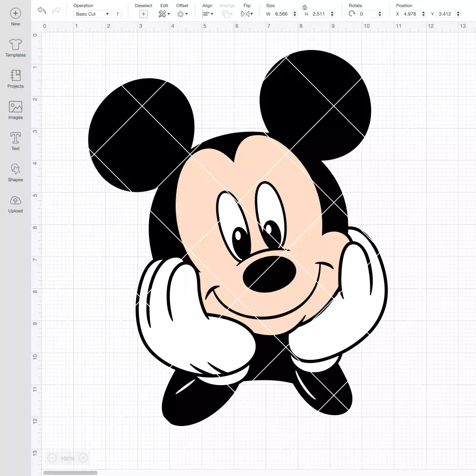Click the zoom in plus button
476x476 pixels.
(83, 458)
